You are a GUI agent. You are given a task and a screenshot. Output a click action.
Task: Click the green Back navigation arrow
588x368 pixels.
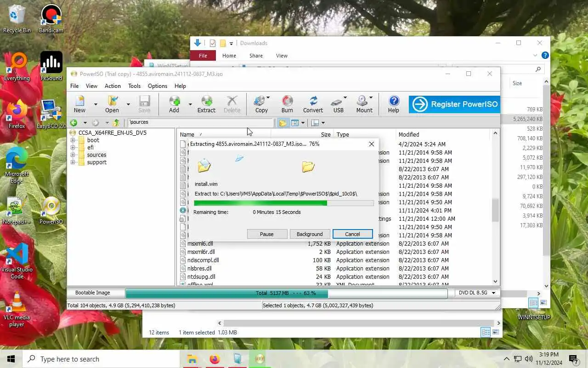pyautogui.click(x=73, y=123)
